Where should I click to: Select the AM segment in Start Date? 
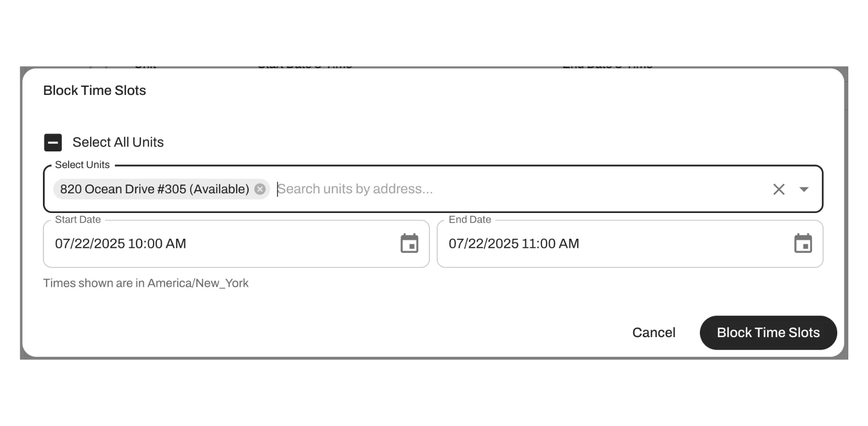(x=176, y=244)
